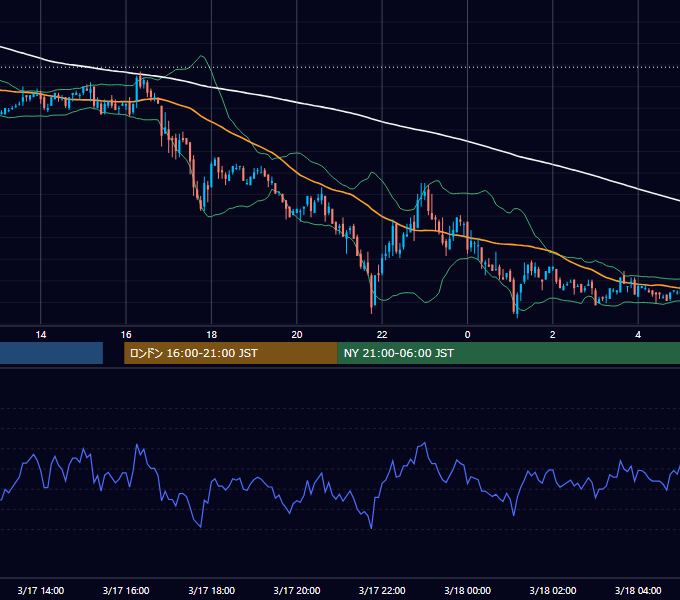Click the blue session bar before London

pos(51,353)
